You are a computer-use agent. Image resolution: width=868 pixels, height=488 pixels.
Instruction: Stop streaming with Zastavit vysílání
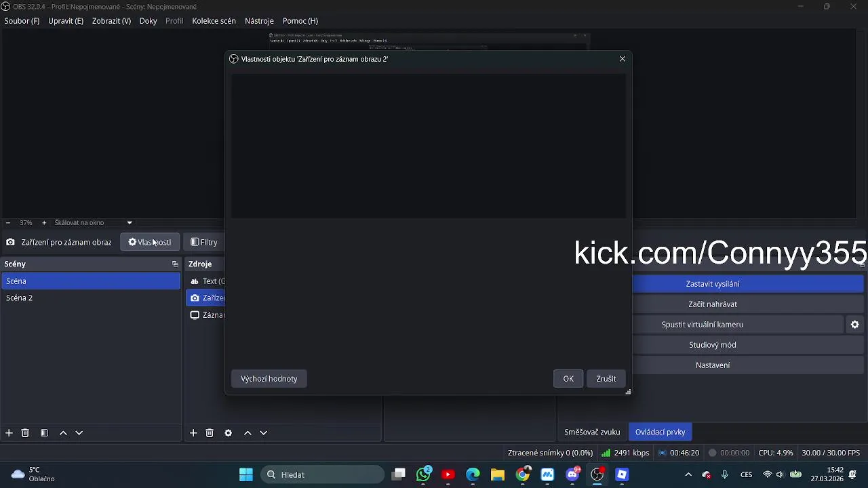tap(713, 284)
